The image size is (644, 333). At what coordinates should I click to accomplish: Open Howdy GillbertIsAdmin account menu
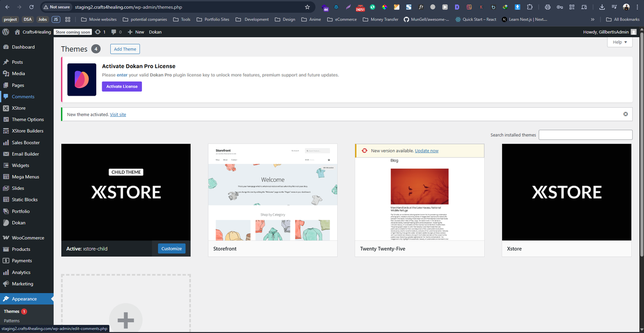(x=609, y=32)
